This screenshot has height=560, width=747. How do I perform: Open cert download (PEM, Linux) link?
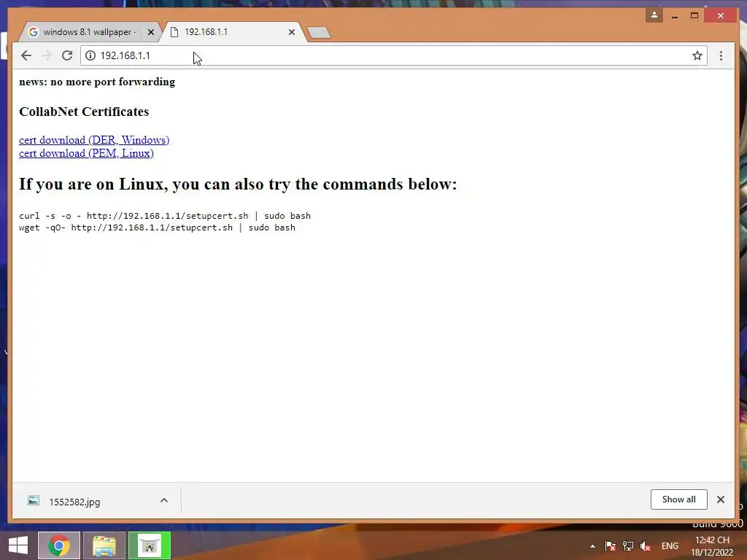[86, 153]
